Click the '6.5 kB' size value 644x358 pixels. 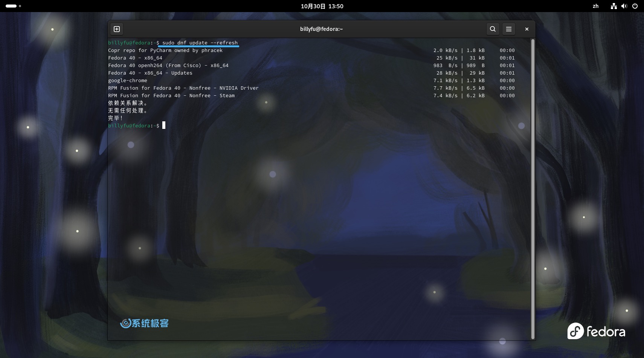tap(476, 88)
